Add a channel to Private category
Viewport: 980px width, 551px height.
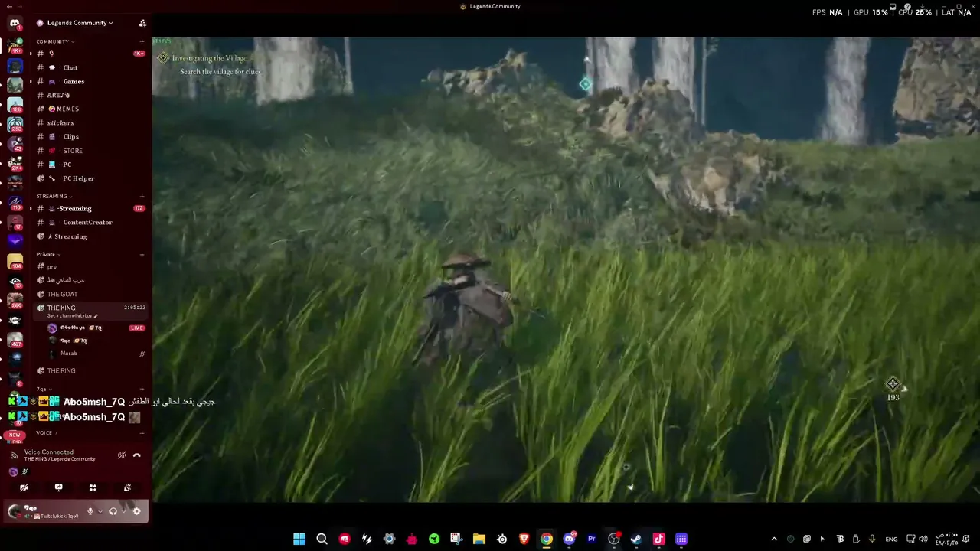(x=142, y=254)
